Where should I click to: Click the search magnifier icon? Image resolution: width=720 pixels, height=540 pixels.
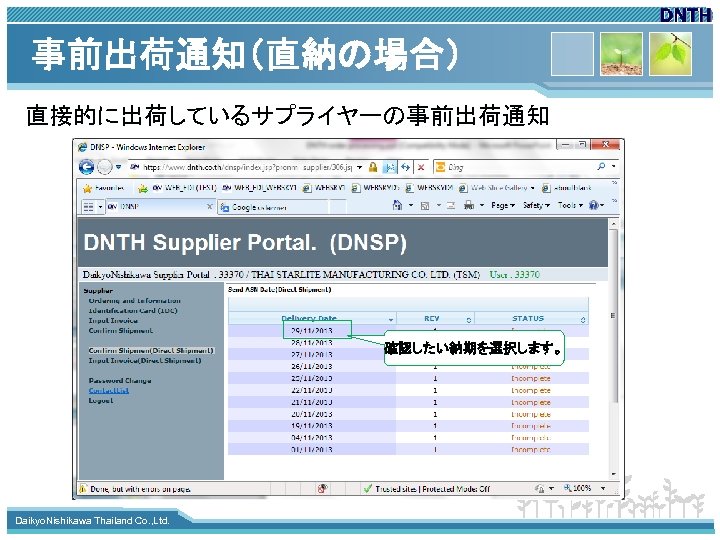point(601,167)
